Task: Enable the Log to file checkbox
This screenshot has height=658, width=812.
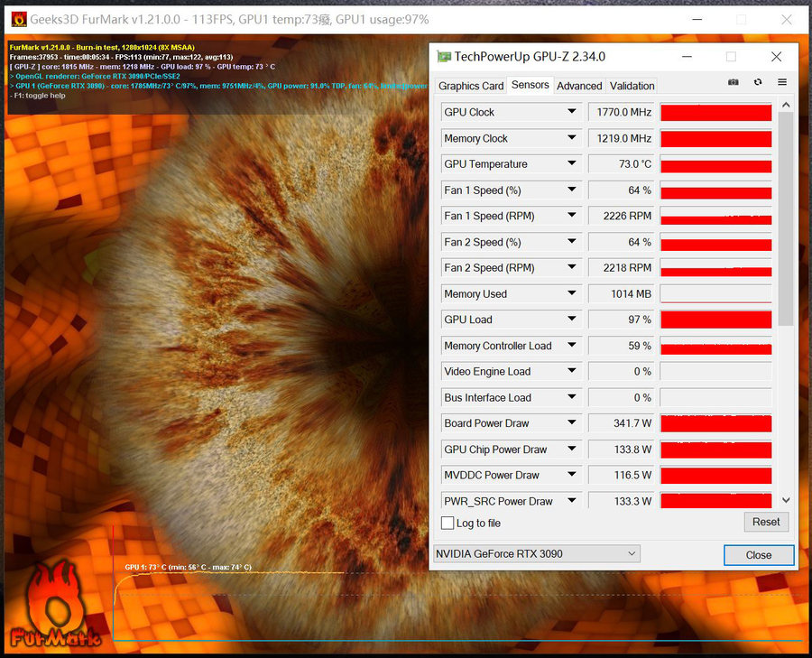Action: [x=448, y=524]
